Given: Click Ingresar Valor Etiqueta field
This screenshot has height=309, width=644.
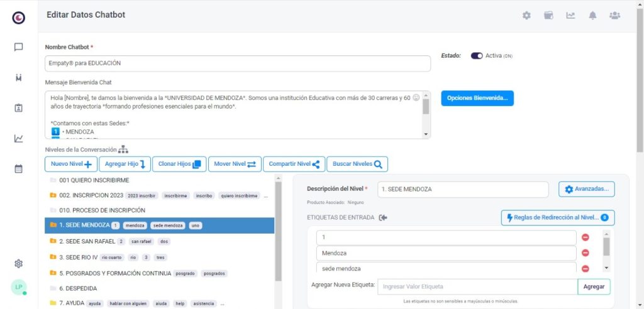Looking at the screenshot, I should point(477,287).
